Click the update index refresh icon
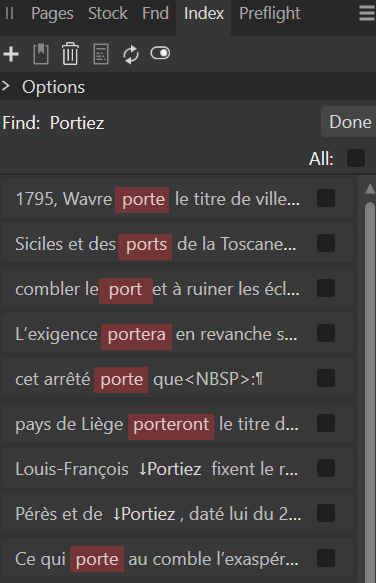The image size is (376, 583). (x=131, y=55)
